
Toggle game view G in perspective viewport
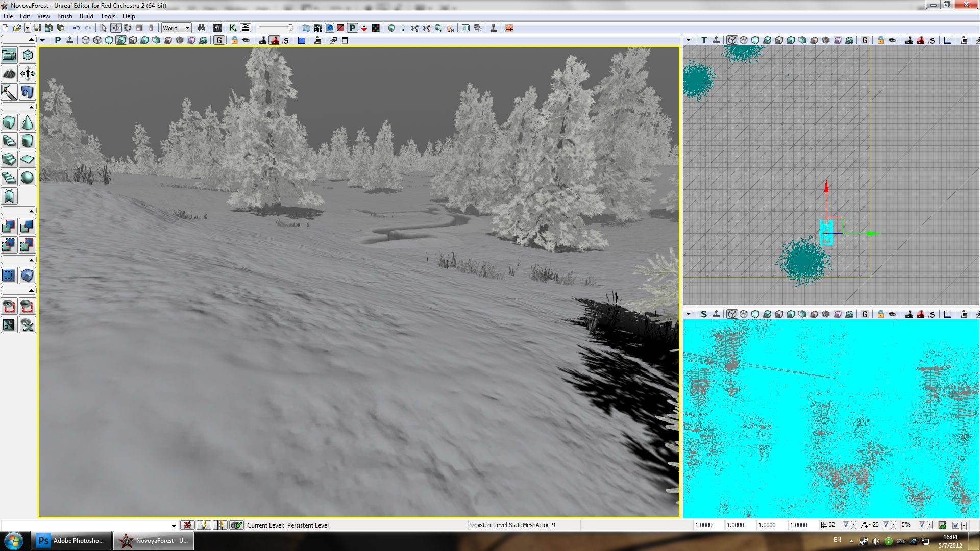[219, 40]
